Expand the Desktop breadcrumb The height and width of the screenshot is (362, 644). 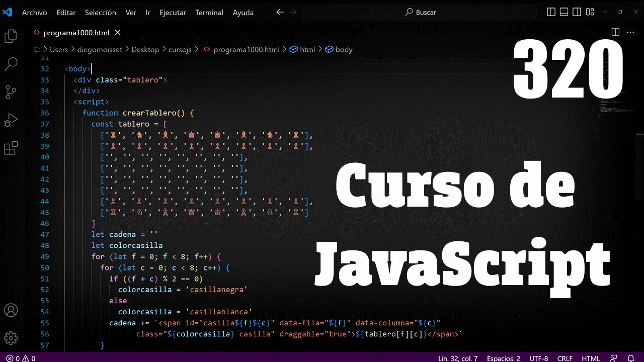coord(145,49)
